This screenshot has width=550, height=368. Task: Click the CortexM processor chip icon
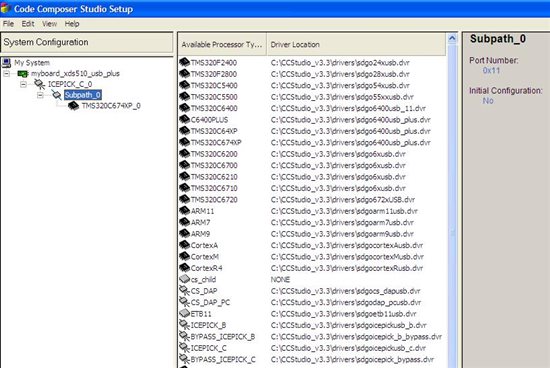click(x=185, y=256)
